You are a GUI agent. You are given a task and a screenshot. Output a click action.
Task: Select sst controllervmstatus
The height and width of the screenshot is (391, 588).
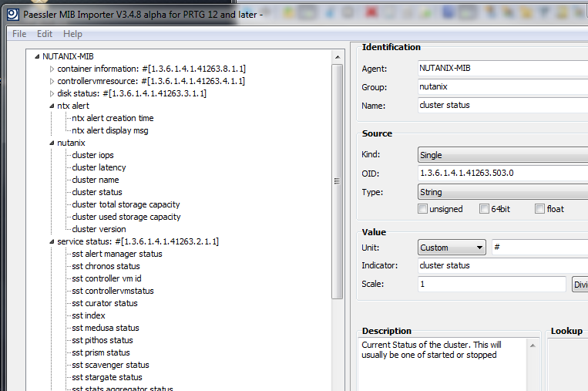pos(113,292)
